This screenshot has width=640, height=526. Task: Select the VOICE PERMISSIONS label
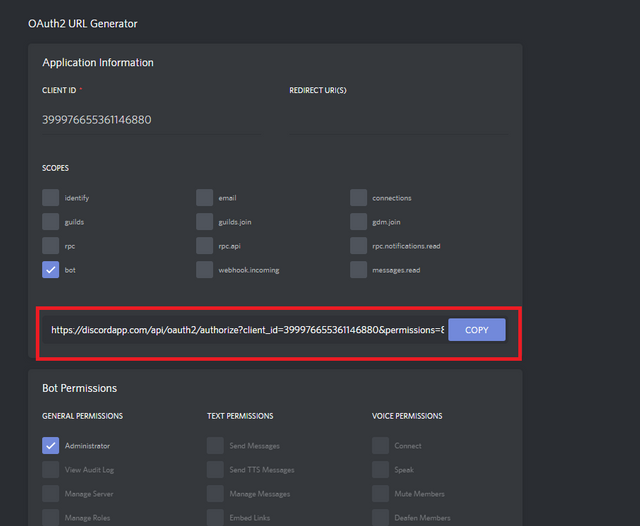(407, 416)
